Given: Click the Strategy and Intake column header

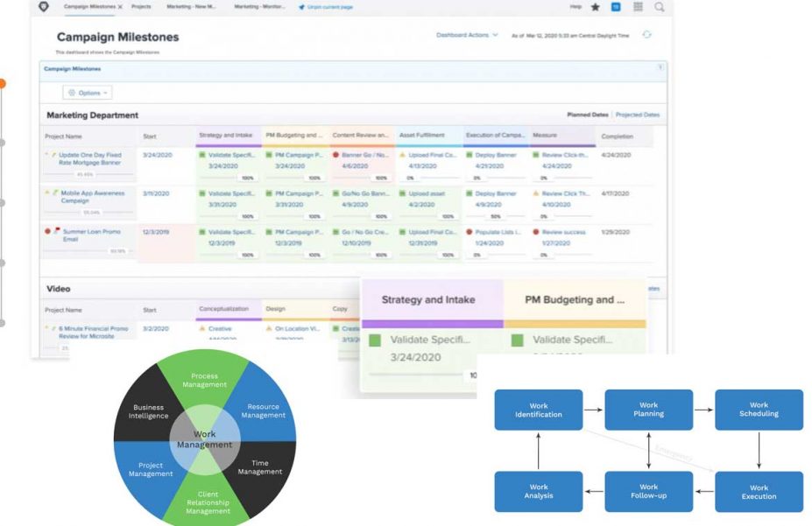Looking at the screenshot, I should pos(226,136).
